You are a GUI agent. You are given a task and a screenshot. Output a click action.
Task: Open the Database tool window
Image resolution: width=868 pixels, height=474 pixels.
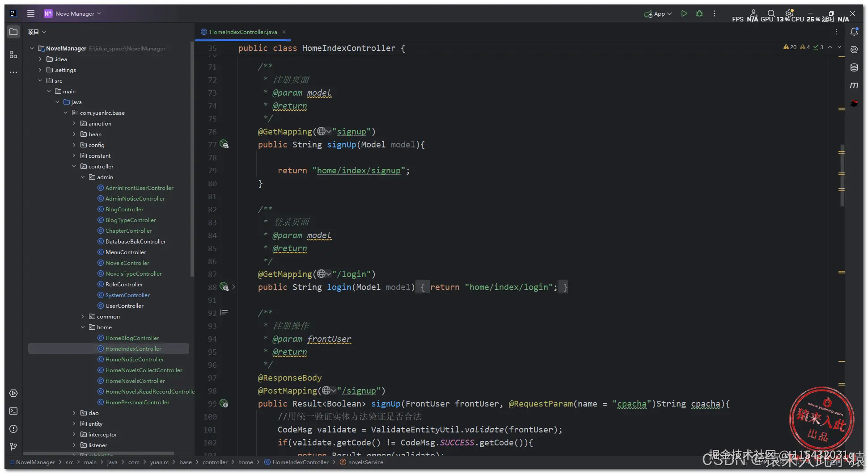tap(854, 67)
